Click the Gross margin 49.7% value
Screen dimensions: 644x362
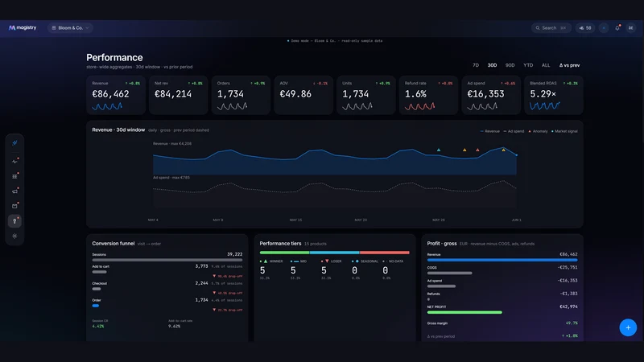[572, 323]
